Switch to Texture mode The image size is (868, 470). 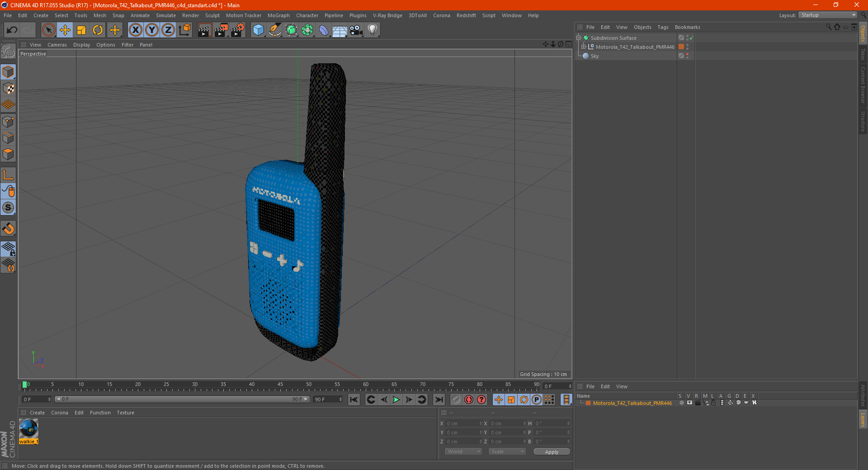point(8,89)
